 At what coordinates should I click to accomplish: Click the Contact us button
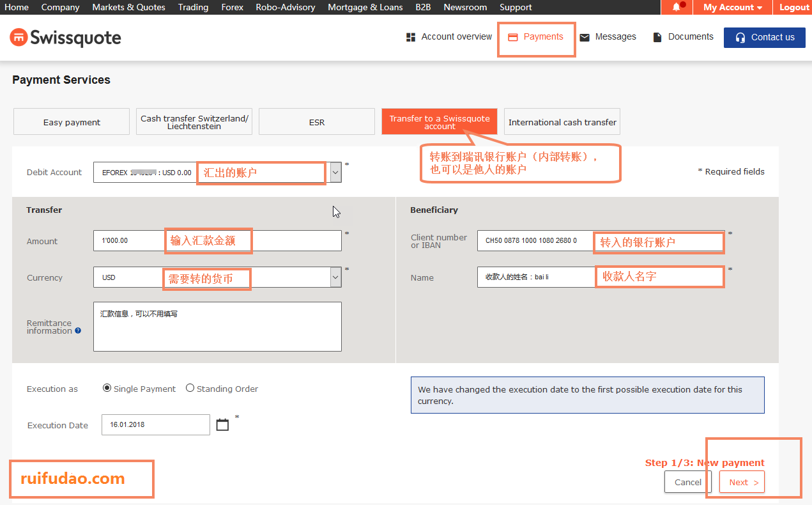click(765, 38)
